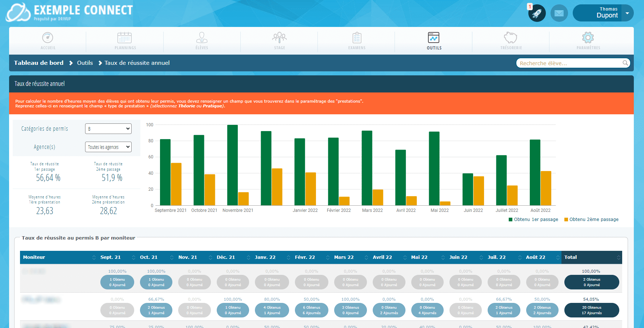Click the Exemple Connect cloud logo

[18, 12]
